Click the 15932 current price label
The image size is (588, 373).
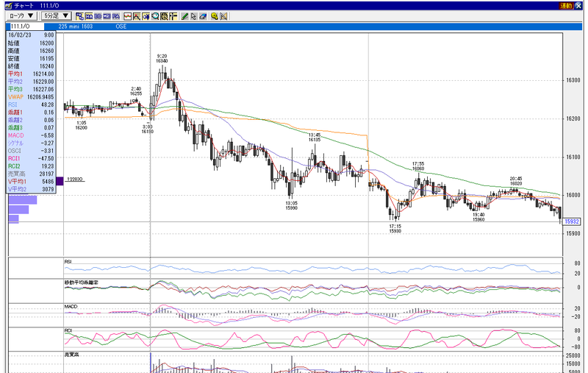[572, 221]
